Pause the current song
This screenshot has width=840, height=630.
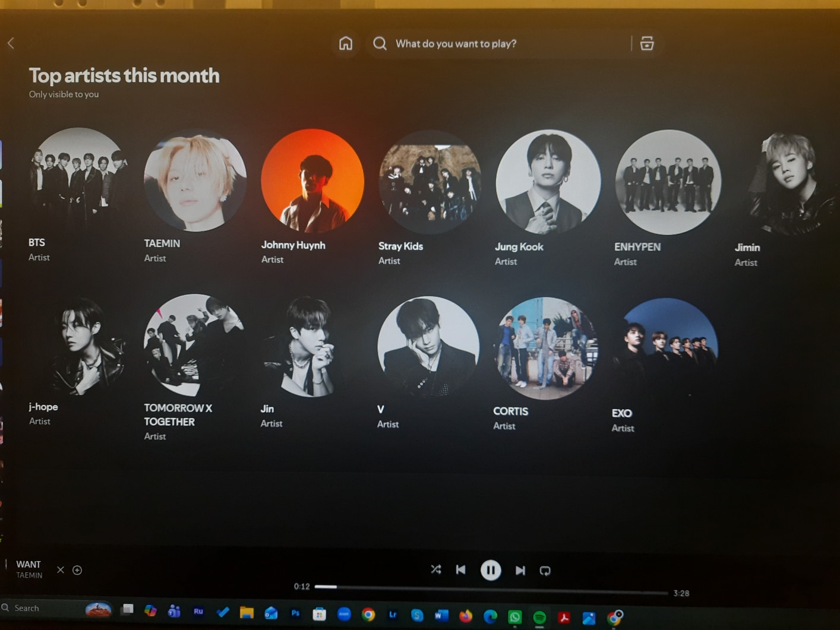[x=491, y=570]
